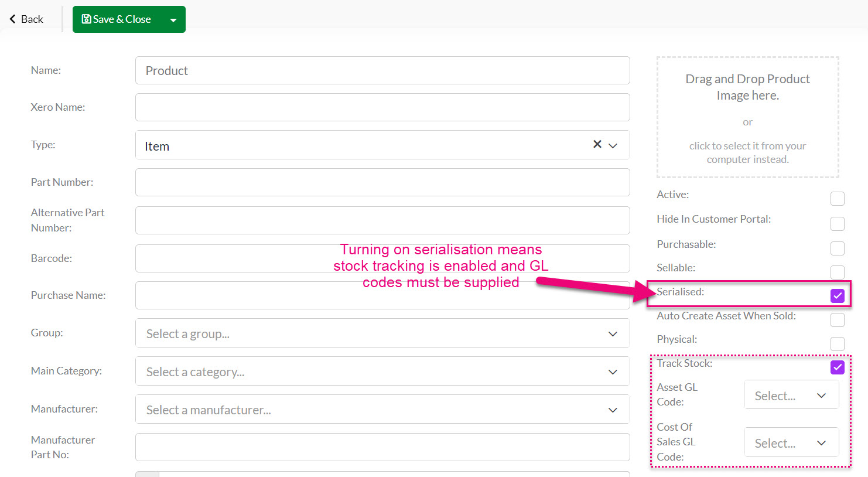This screenshot has height=477, width=868.
Task: Enable Auto Create Asset When Sold checkbox
Action: point(838,320)
